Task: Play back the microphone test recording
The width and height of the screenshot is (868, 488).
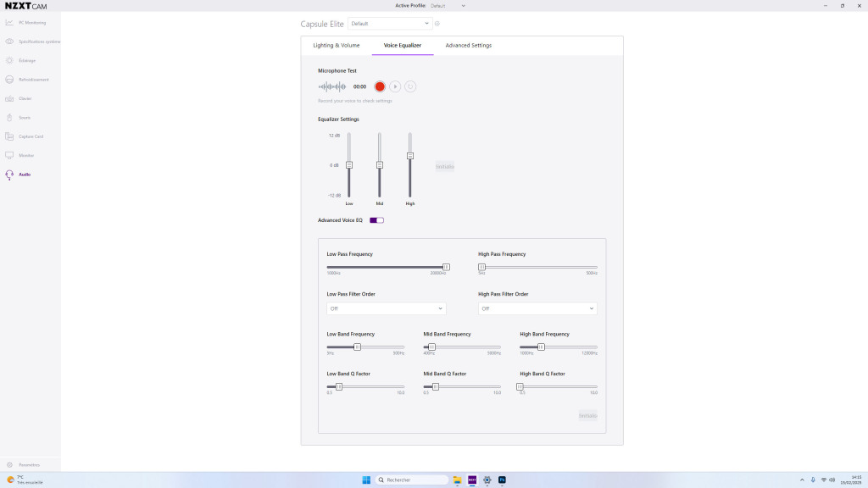Action: point(395,86)
